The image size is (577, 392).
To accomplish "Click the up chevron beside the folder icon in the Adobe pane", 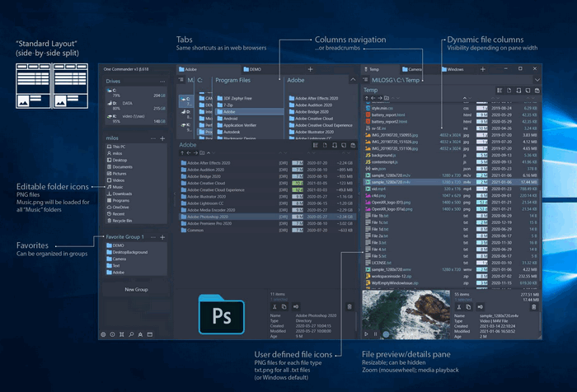I will pyautogui.click(x=209, y=153).
